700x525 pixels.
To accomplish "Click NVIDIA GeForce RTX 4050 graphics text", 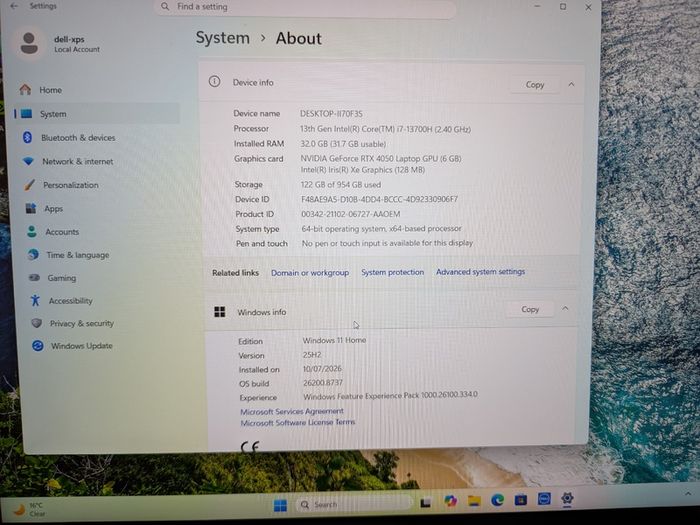I will pyautogui.click(x=381, y=159).
